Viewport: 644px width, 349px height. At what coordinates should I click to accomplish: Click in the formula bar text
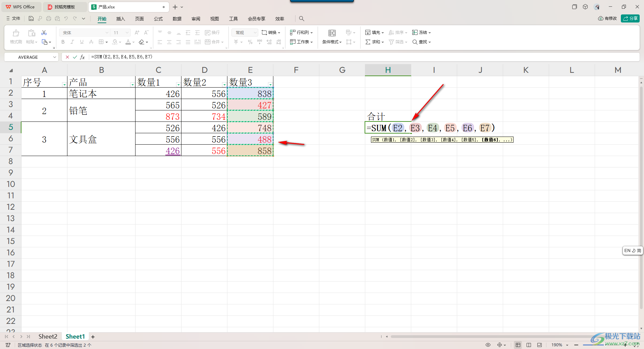(122, 57)
